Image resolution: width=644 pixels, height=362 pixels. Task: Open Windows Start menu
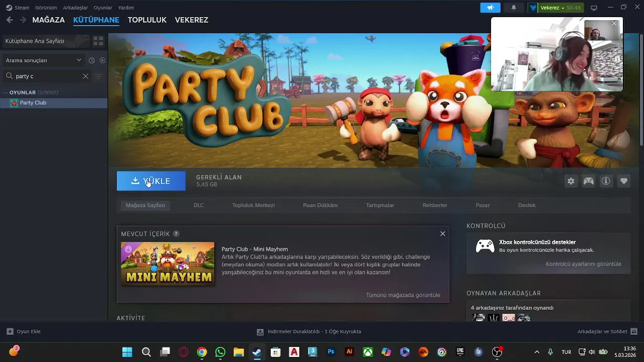tap(127, 352)
